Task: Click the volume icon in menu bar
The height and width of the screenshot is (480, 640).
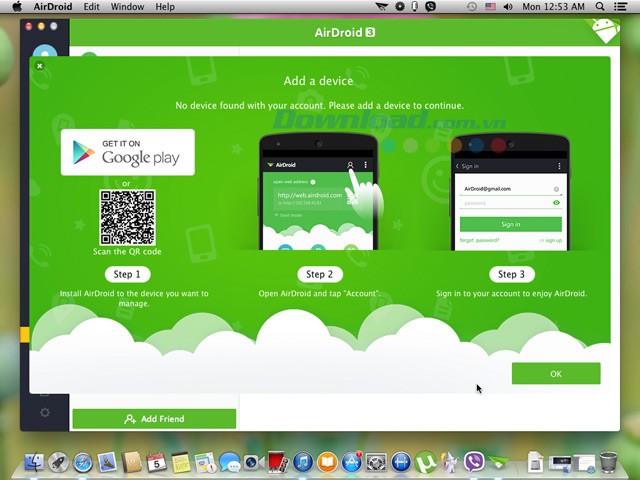Action: click(508, 7)
